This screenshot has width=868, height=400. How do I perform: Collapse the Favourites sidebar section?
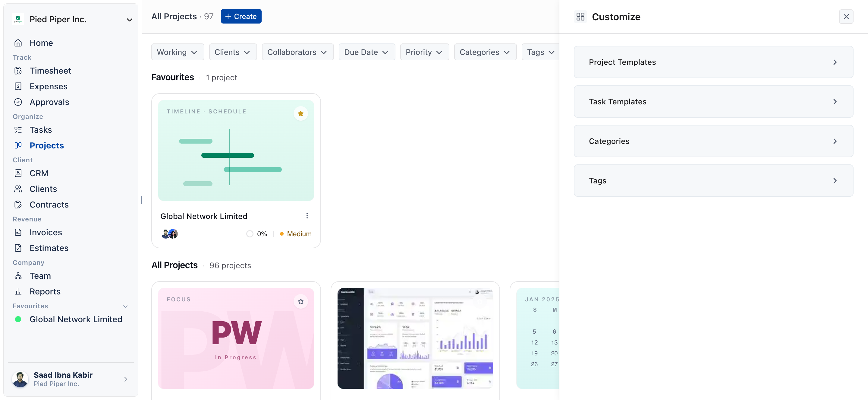click(125, 306)
